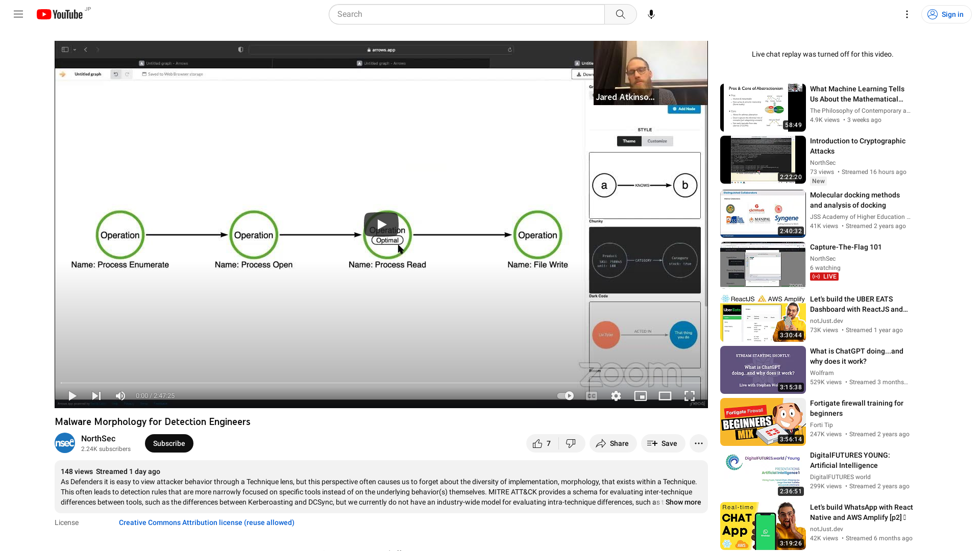Click the play button to start video
980x551 pixels.
pos(72,395)
